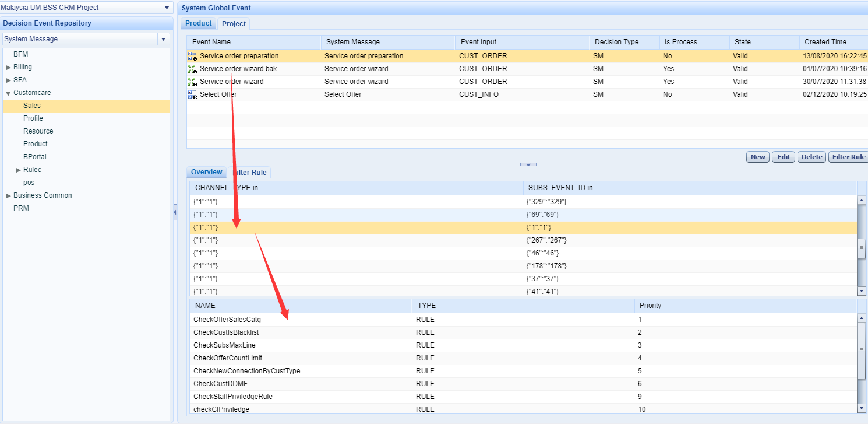868x424 pixels.
Task: Switch to the Project tab
Action: click(234, 24)
